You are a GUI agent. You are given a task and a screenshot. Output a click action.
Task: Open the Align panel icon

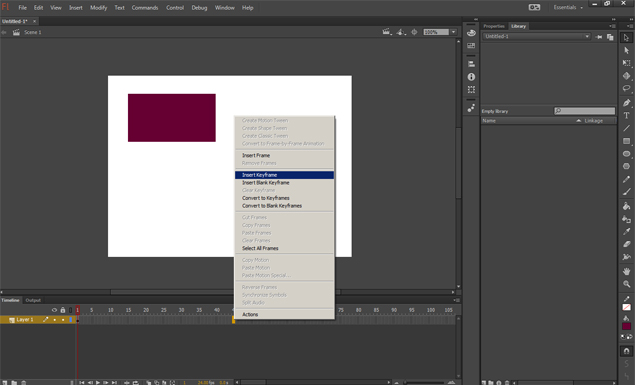point(471,64)
